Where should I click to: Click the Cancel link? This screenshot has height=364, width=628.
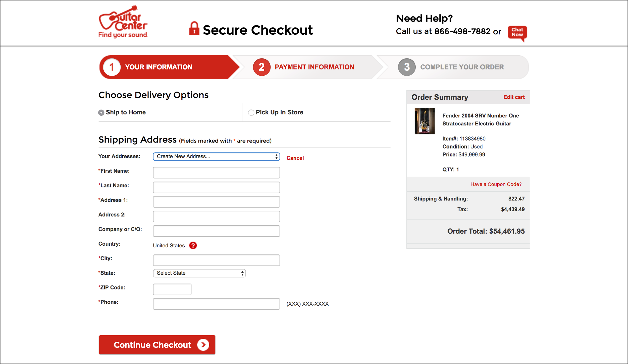click(x=295, y=158)
